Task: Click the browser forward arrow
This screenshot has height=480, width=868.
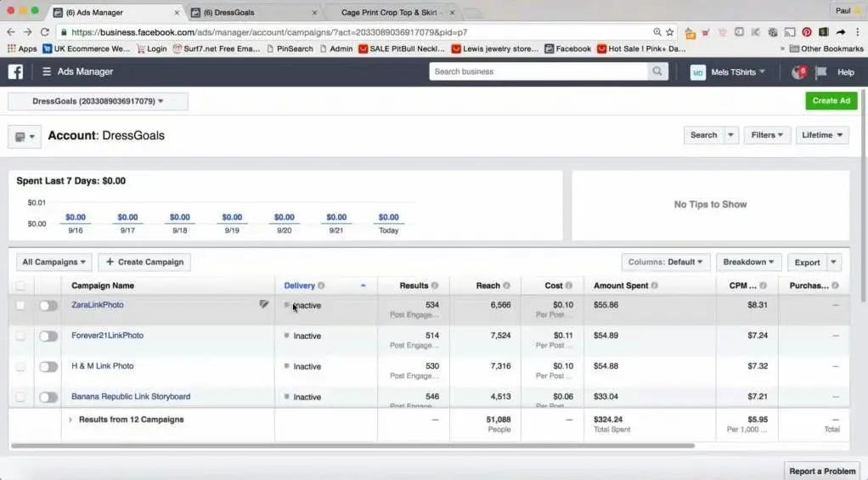Action: [x=28, y=32]
